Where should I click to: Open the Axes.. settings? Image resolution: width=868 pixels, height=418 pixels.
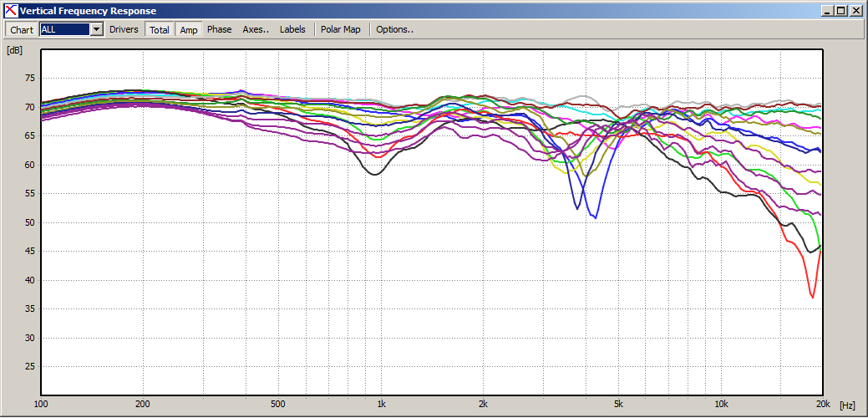[x=256, y=29]
